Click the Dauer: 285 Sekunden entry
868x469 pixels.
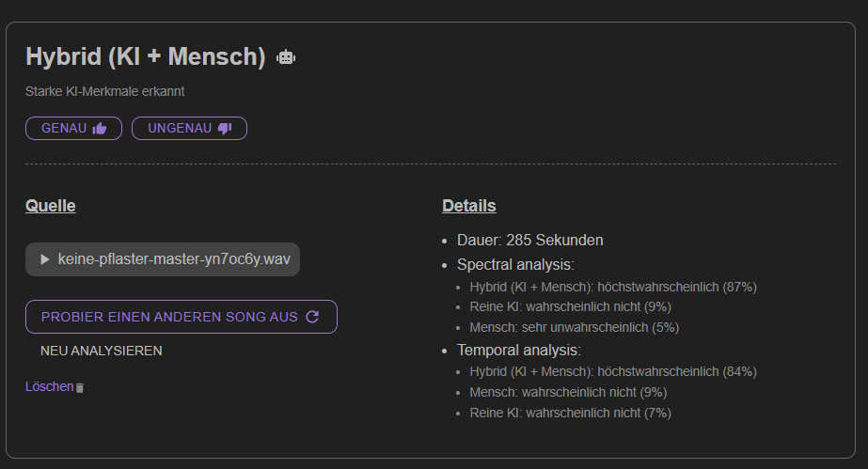[x=529, y=240]
